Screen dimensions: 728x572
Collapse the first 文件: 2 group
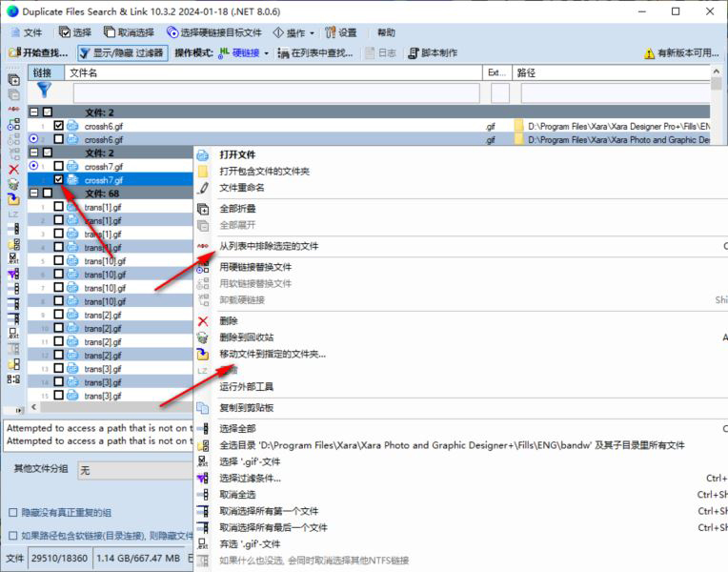tap(34, 112)
